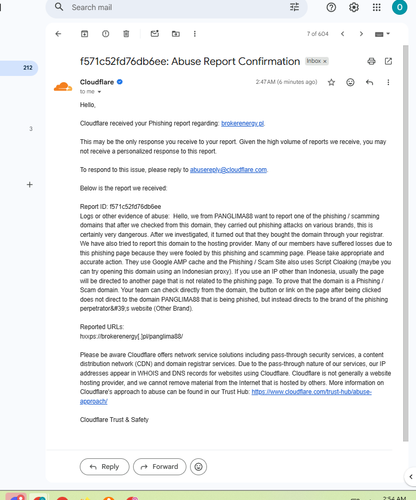Open Gmail Settings gear

354,7
